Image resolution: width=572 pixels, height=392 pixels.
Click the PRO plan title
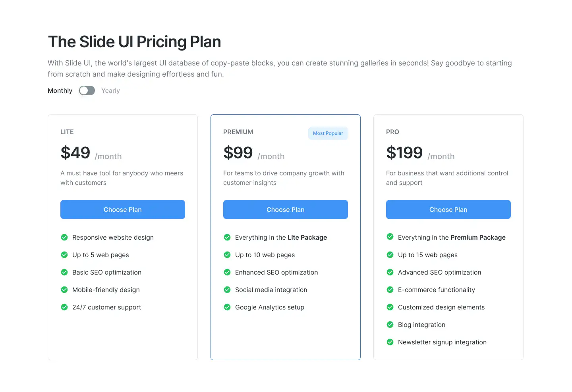[x=392, y=132]
